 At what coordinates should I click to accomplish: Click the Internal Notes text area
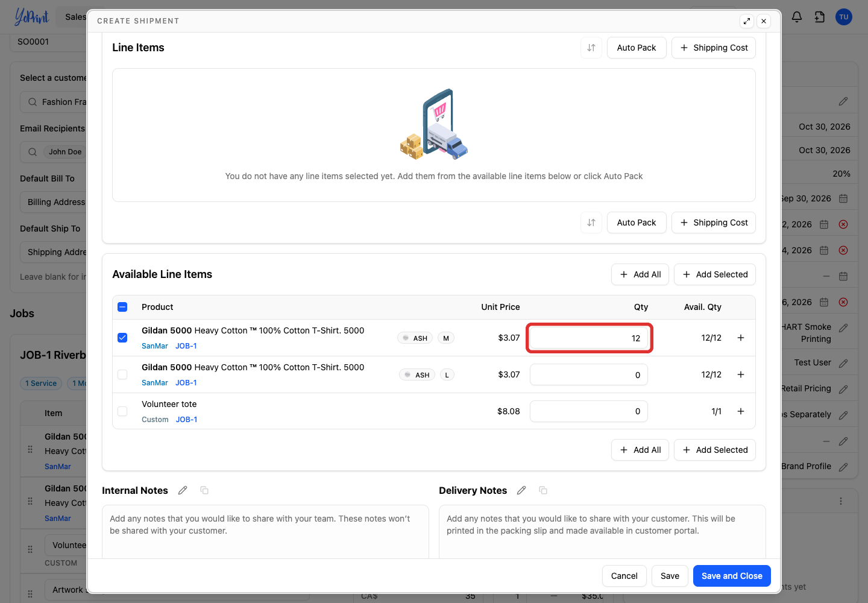pyautogui.click(x=265, y=532)
